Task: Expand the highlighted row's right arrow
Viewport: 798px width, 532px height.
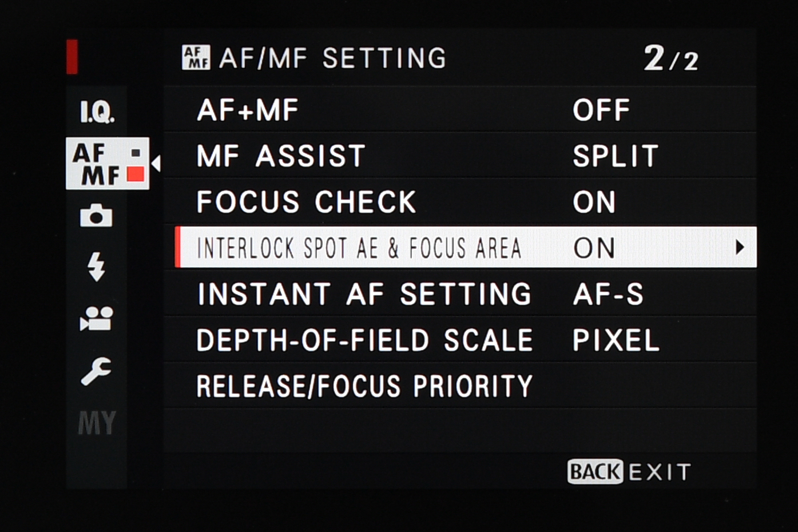Action: click(x=740, y=248)
